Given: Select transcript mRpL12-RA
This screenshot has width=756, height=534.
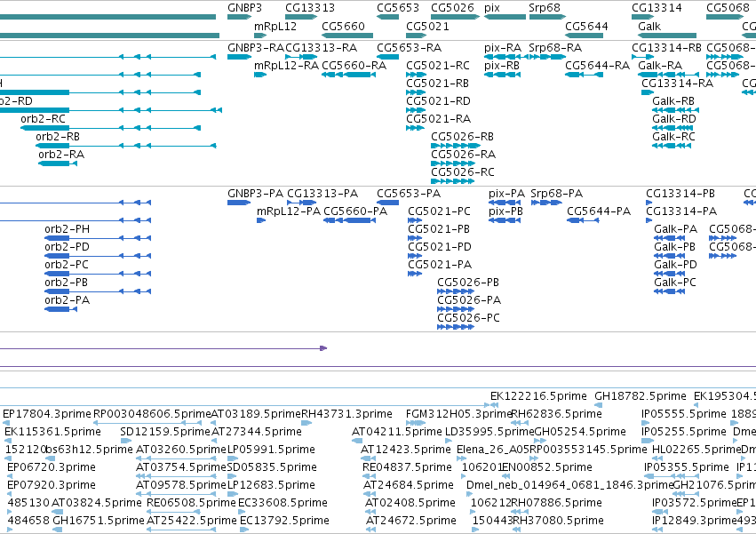Looking at the screenshot, I should tap(286, 66).
